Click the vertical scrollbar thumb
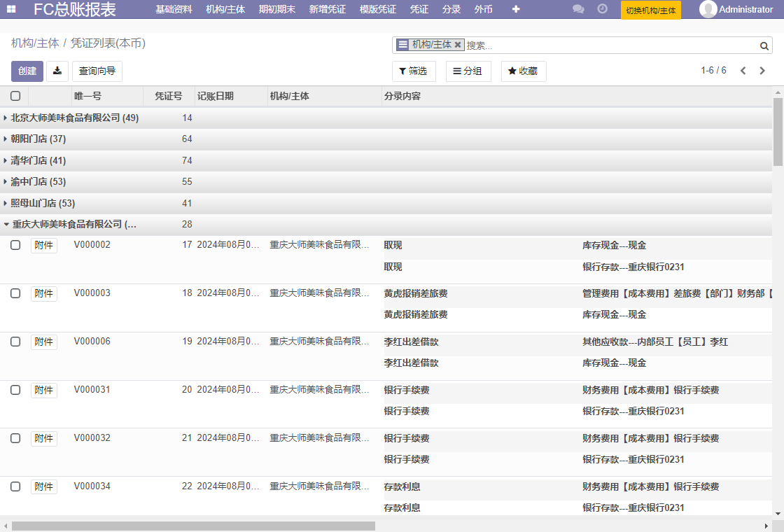Image resolution: width=784 pixels, height=532 pixels. (x=778, y=132)
